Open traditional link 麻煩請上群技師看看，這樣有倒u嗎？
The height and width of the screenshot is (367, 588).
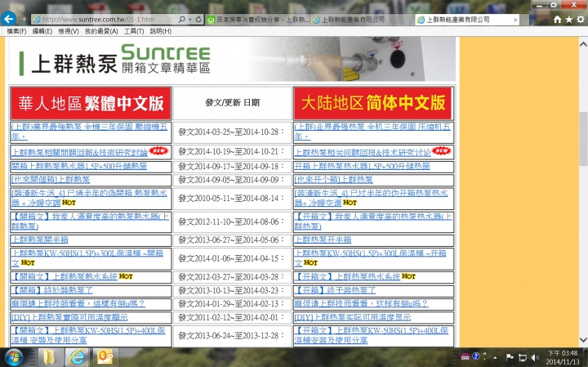click(x=78, y=303)
